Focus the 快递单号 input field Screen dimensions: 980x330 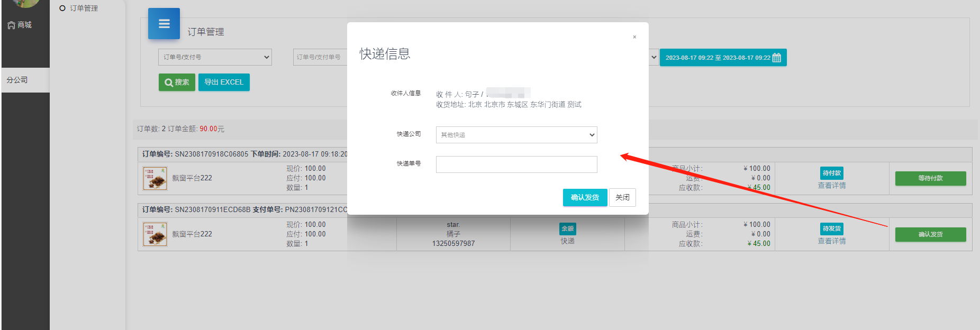(x=516, y=164)
